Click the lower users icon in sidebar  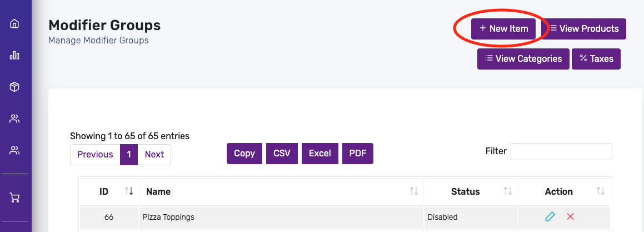point(14,151)
